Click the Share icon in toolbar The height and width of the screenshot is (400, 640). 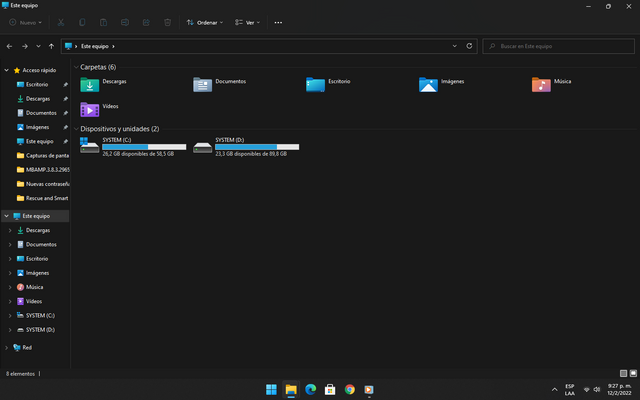146,22
